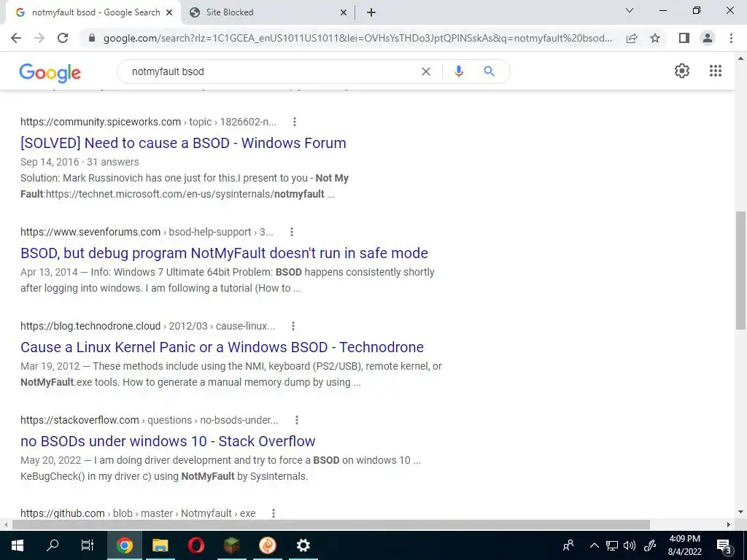Open options for sevenforums result
The image size is (747, 560).
coord(292,232)
